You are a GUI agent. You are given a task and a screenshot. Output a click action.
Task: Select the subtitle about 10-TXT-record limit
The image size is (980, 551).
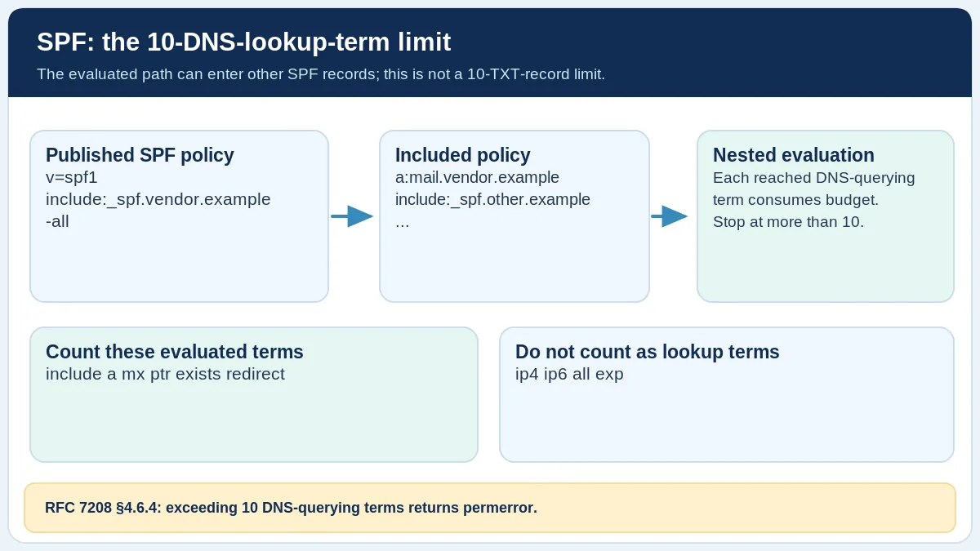click(x=321, y=74)
